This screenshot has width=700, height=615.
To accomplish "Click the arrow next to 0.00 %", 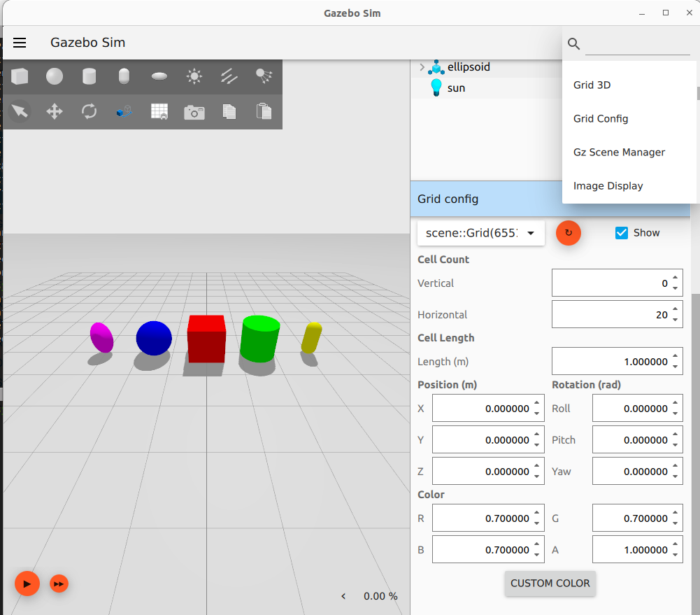I will (343, 596).
